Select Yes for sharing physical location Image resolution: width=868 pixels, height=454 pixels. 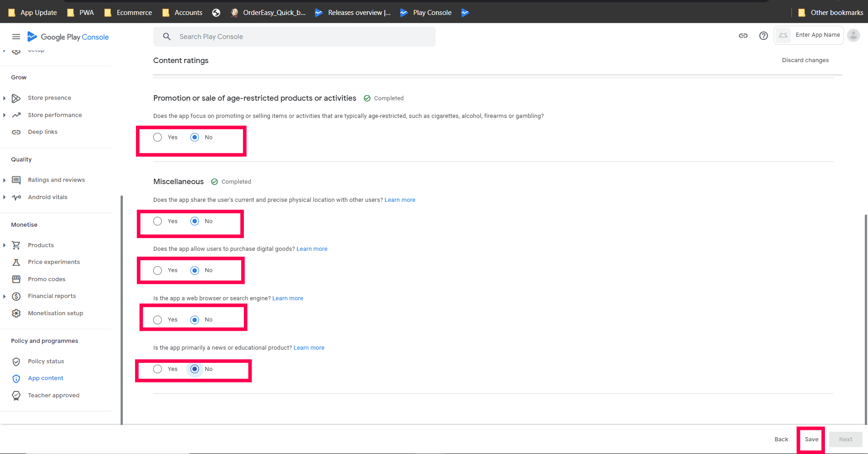[x=157, y=221]
